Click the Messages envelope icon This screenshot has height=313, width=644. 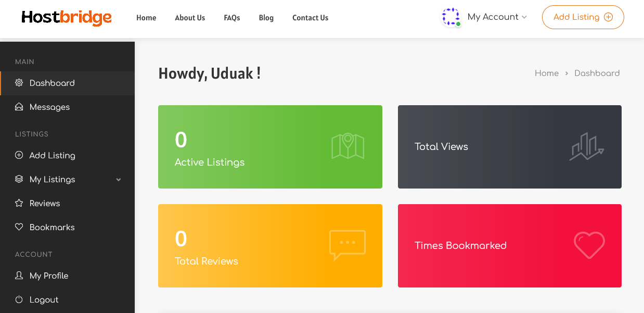[x=19, y=107]
